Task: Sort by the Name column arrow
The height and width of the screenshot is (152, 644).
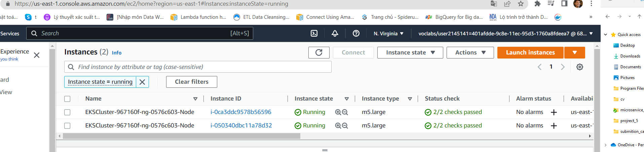Action: tap(195, 99)
